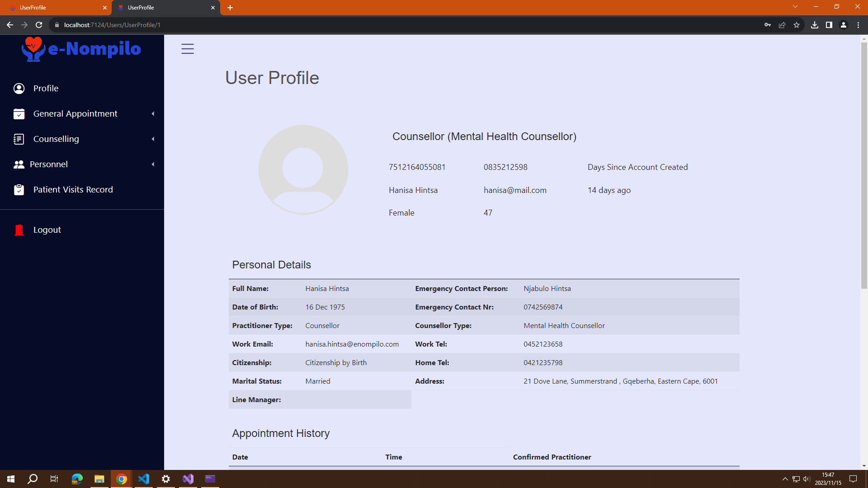Click Work Tel value 0452123658
This screenshot has height=488, width=868.
543,344
